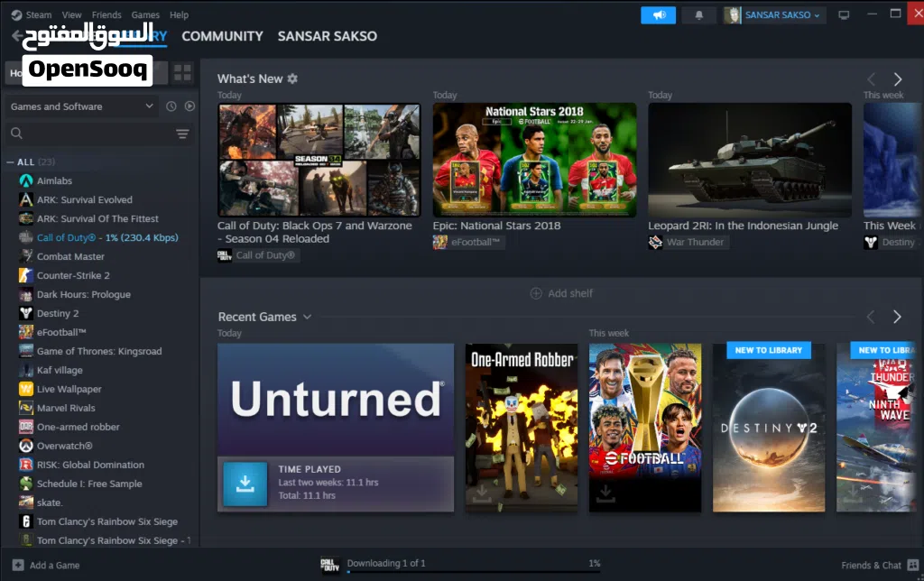Open the View menu
The image size is (924, 581).
click(x=72, y=15)
